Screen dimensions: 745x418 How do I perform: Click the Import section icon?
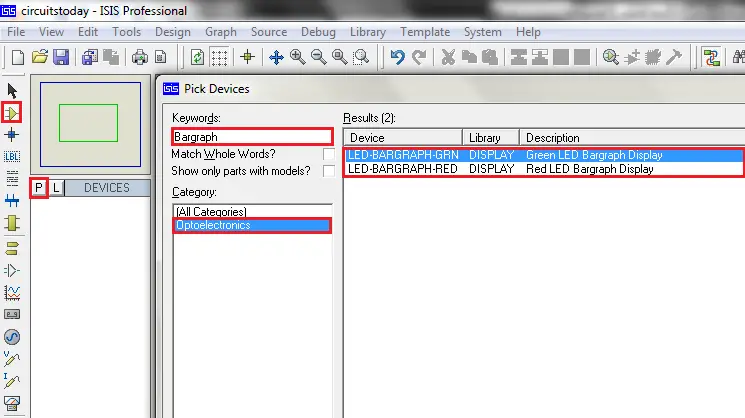click(90, 57)
